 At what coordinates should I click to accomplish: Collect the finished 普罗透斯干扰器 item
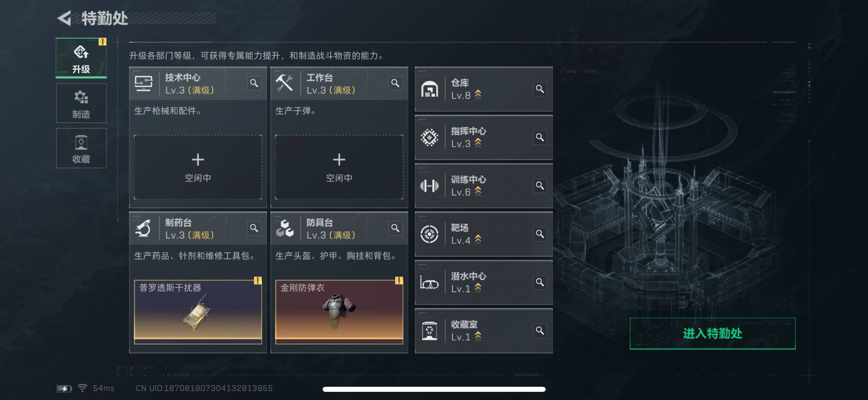point(198,312)
